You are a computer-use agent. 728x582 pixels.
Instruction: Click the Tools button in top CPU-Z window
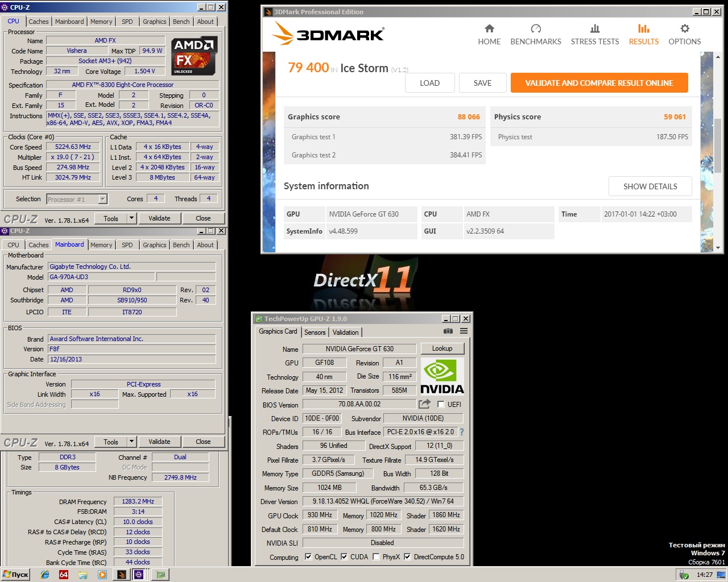[111, 218]
